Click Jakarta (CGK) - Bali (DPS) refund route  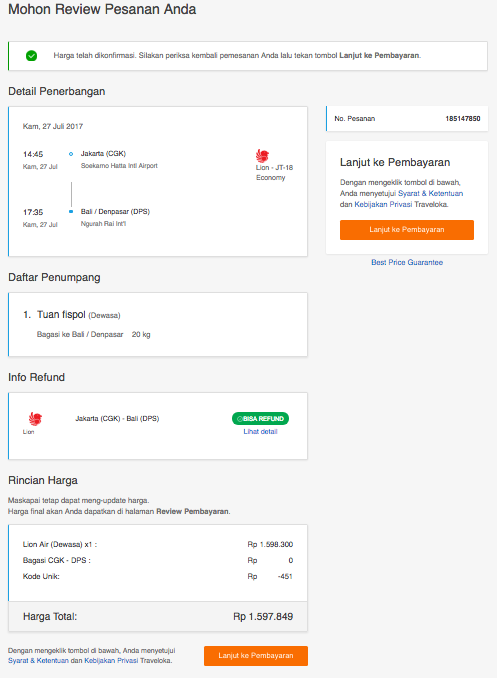click(x=117, y=419)
